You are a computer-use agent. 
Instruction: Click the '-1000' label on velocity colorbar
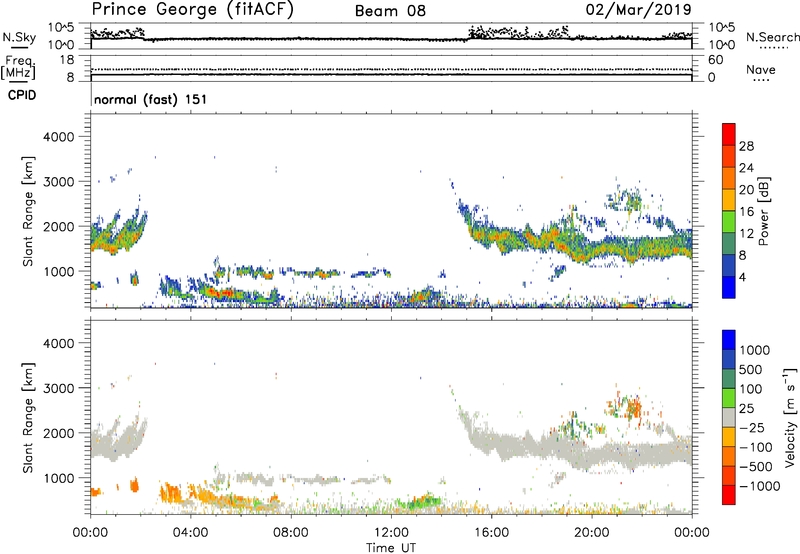pyautogui.click(x=759, y=486)
